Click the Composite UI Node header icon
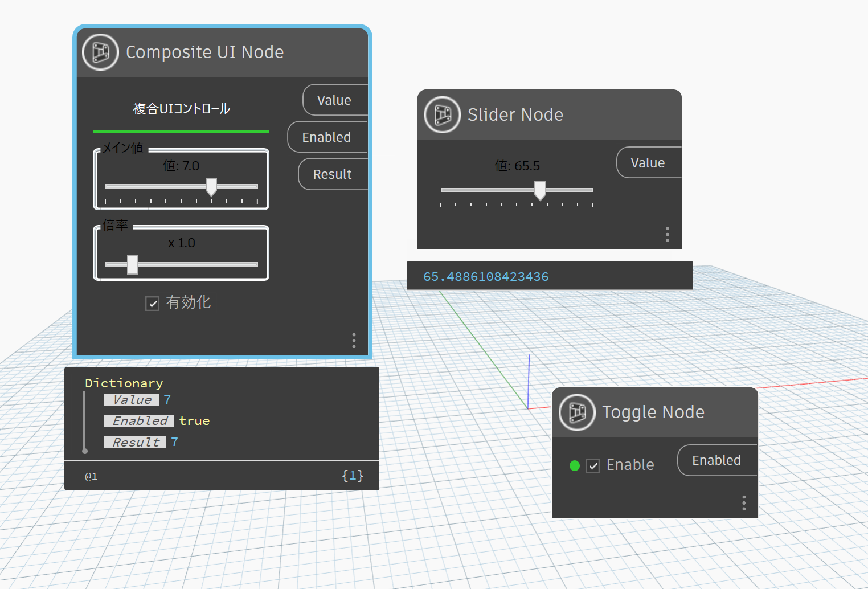The width and height of the screenshot is (868, 589). tap(100, 52)
